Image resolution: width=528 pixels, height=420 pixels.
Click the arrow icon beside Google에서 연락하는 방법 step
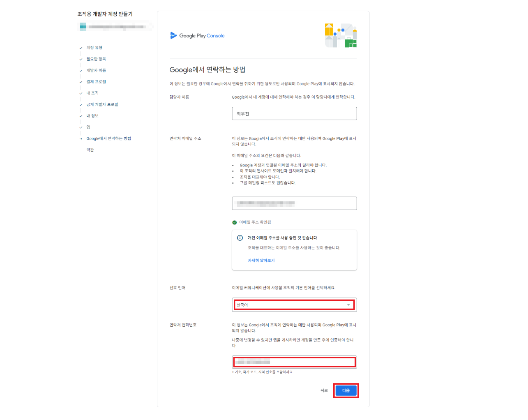[81, 139]
